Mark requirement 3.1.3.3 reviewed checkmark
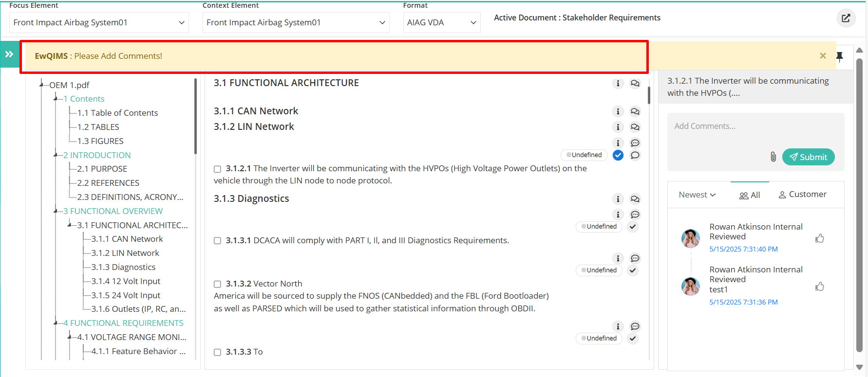The width and height of the screenshot is (868, 377). [633, 339]
